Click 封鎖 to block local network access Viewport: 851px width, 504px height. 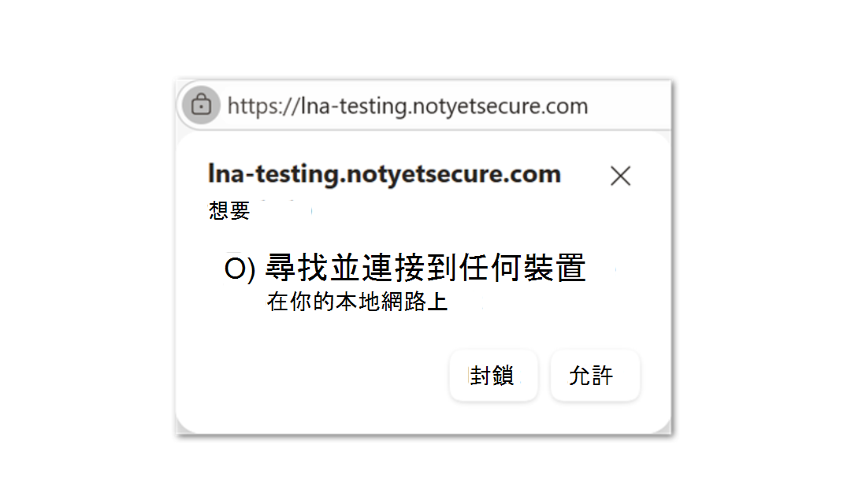493,375
